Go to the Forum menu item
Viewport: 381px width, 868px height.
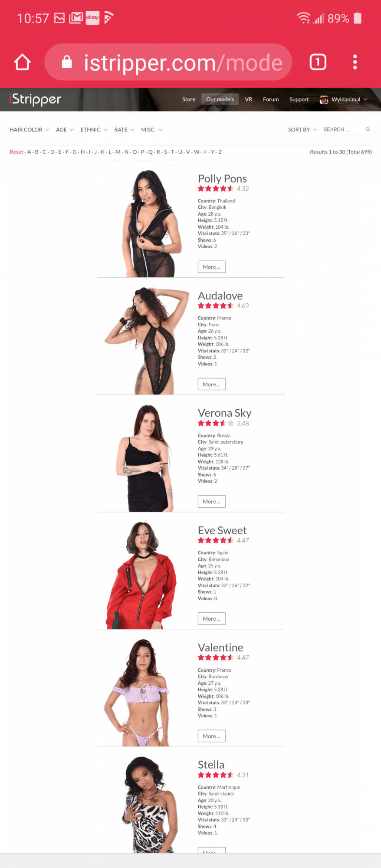[x=271, y=99]
